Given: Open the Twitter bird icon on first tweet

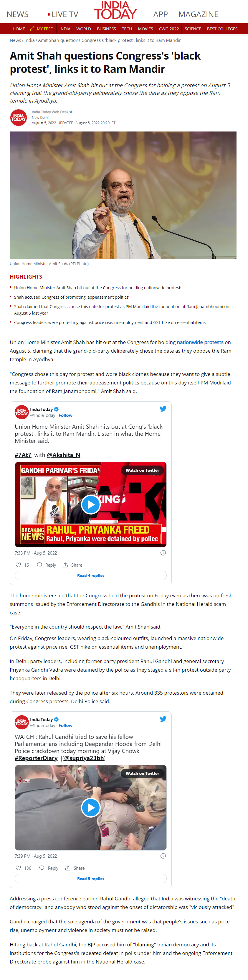Looking at the screenshot, I should [163, 409].
